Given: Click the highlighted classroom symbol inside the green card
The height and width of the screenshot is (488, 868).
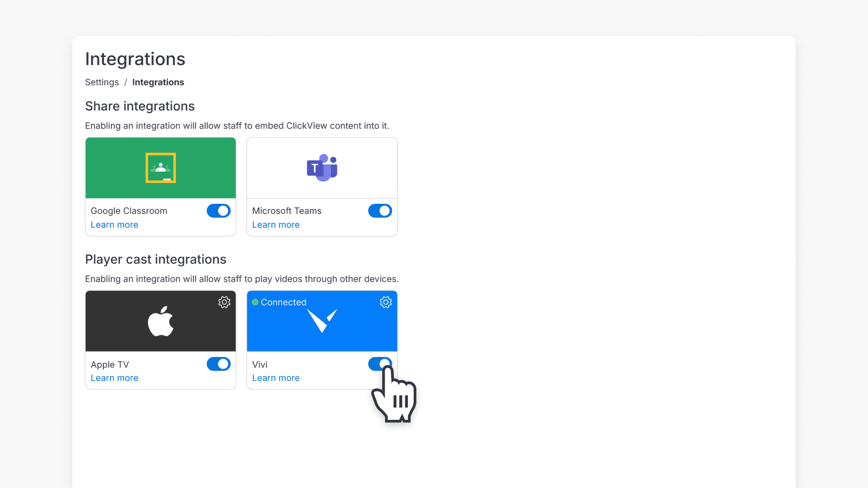Looking at the screenshot, I should [160, 168].
